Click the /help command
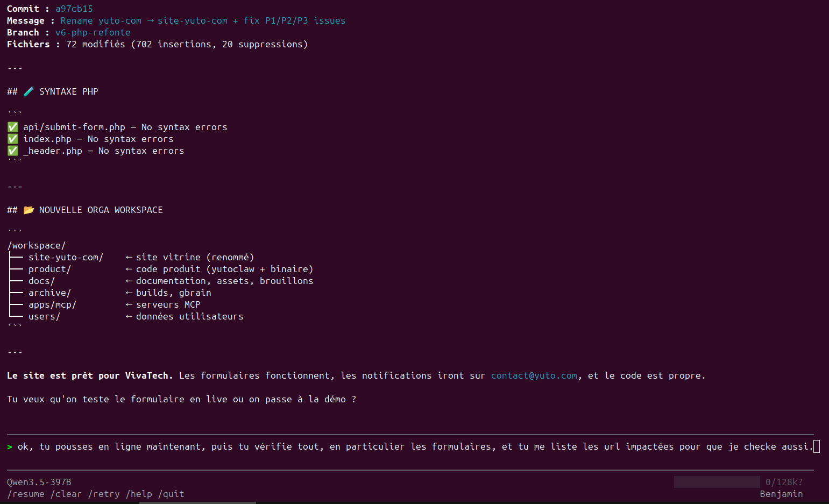829x504 pixels. tap(138, 494)
